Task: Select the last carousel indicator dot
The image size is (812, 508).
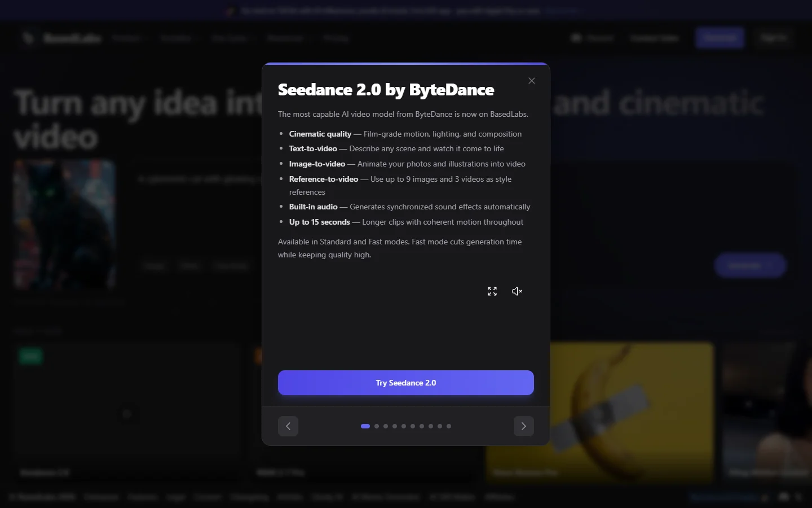Action: click(449, 426)
